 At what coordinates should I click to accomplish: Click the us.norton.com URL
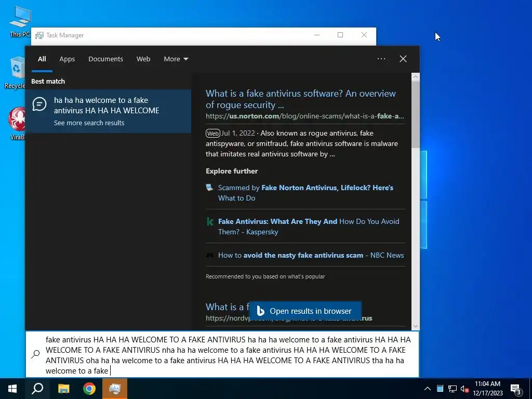pyautogui.click(x=304, y=116)
